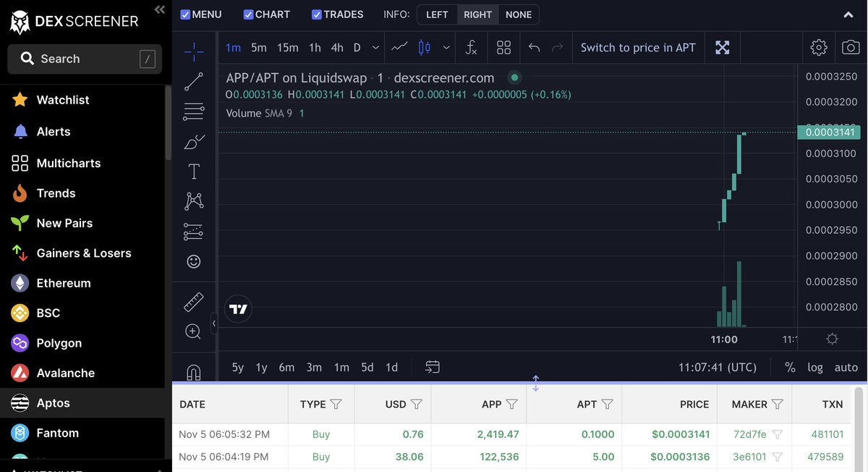This screenshot has height=472, width=868.
Task: Select the ruler measure tool
Action: coord(193,301)
